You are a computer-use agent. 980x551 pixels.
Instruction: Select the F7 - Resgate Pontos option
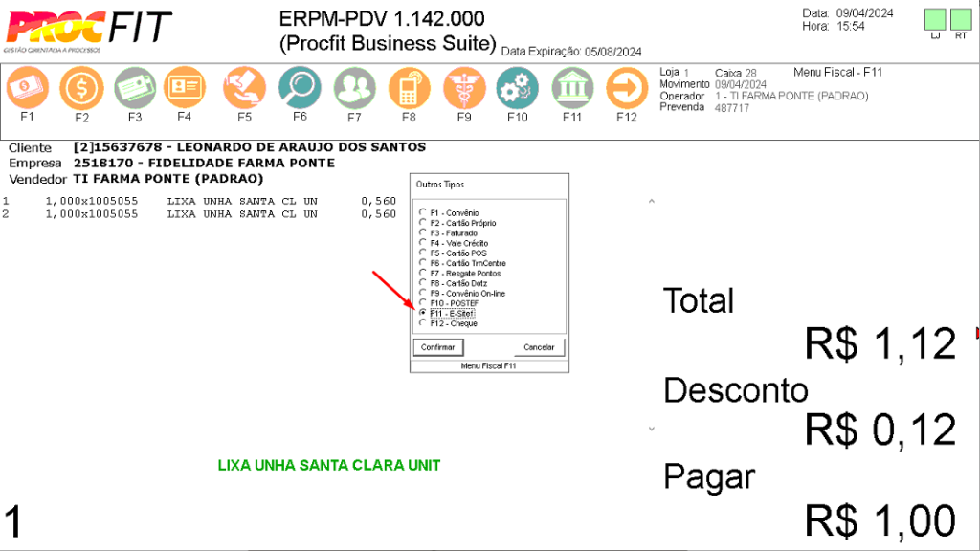tap(460, 273)
